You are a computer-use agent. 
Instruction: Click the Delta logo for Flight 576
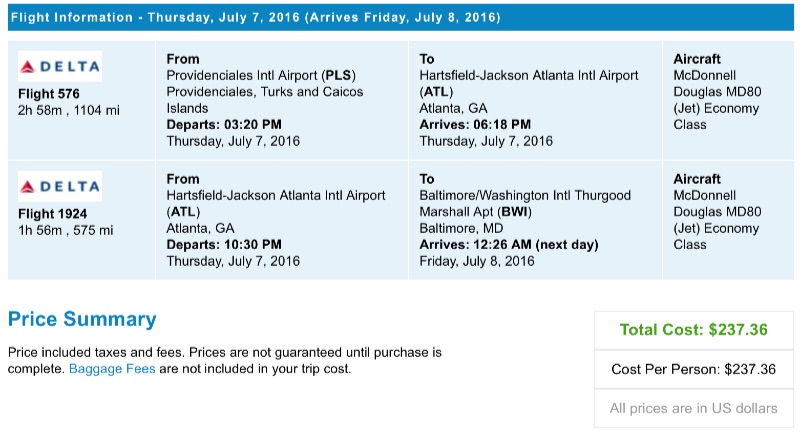click(60, 67)
